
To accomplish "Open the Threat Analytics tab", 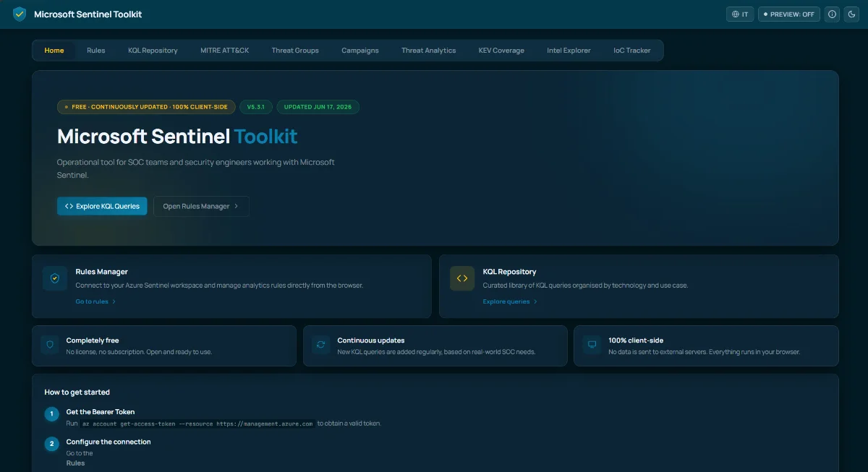I will tap(429, 51).
